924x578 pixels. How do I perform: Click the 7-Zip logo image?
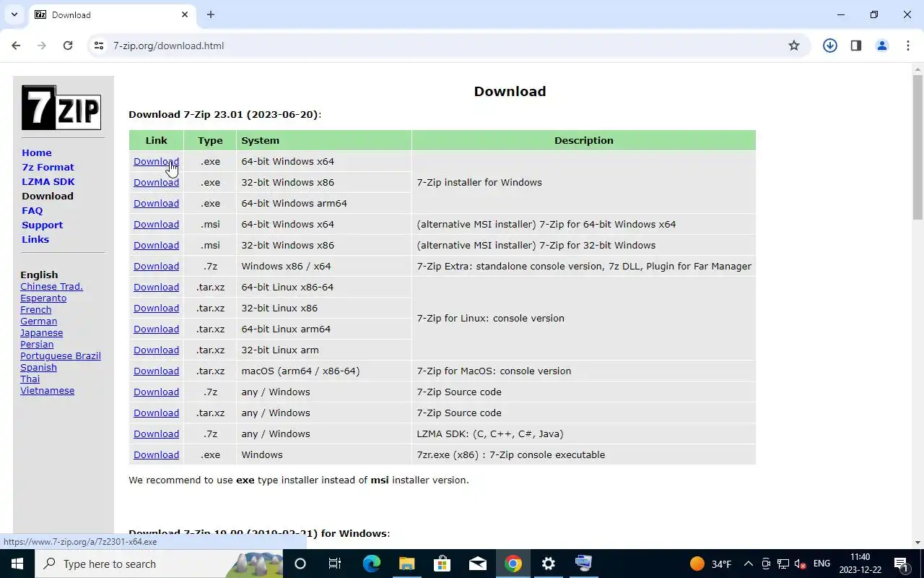[x=61, y=108]
